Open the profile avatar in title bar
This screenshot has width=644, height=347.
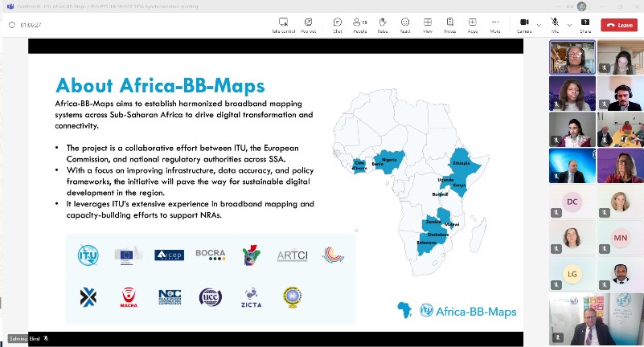pos(581,6)
